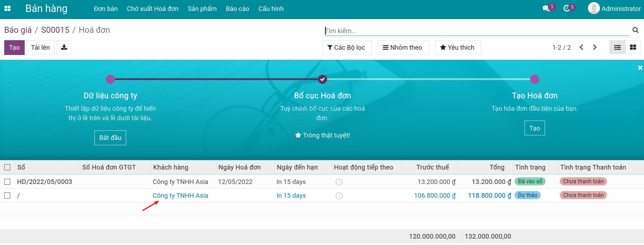Image resolution: width=644 pixels, height=245 pixels.
Task: Click the Tạo button in the toolbar
Action: [x=14, y=48]
